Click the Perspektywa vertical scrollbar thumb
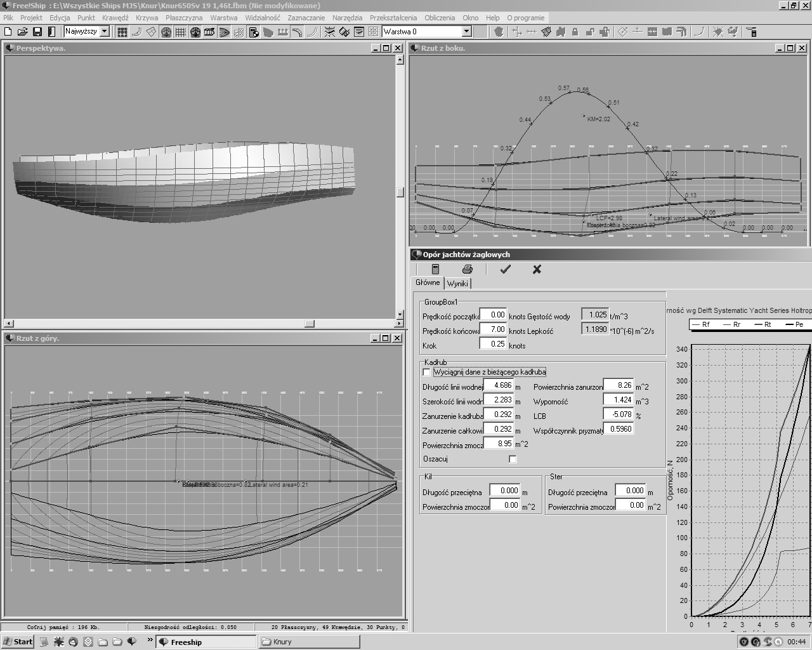Screen dimensions: 812x650 [400, 192]
